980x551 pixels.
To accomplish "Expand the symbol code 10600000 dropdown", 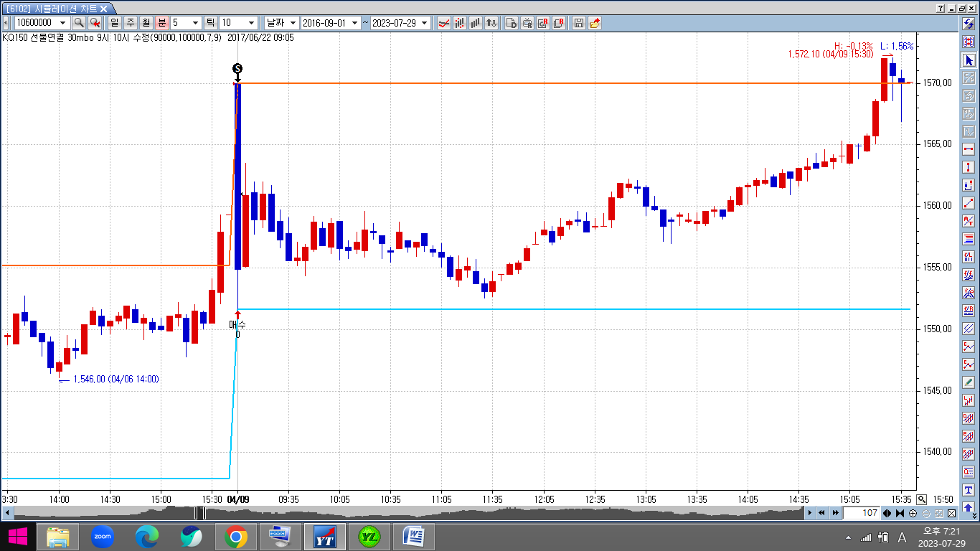I will [62, 23].
